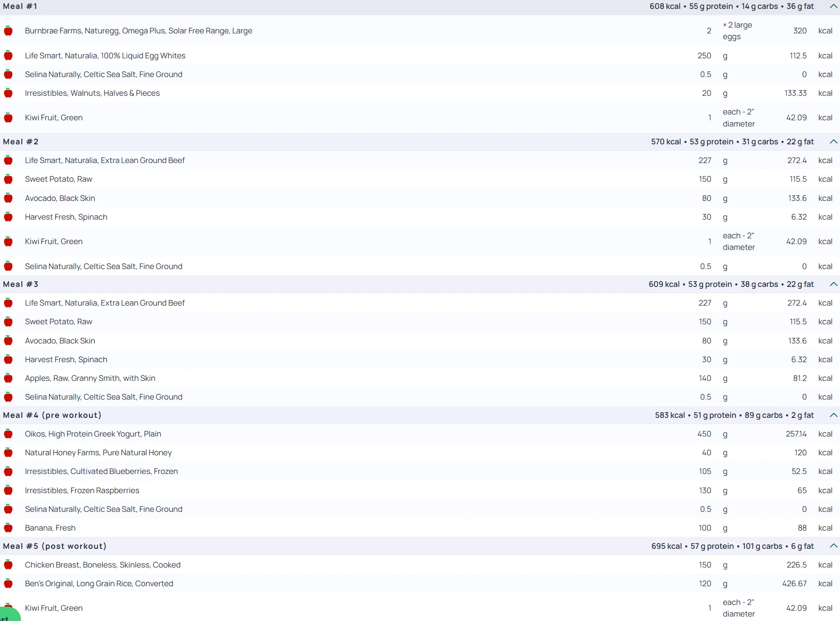Click the 426.67 kcal rice value
Screen dimensions: 840x621
(795, 584)
